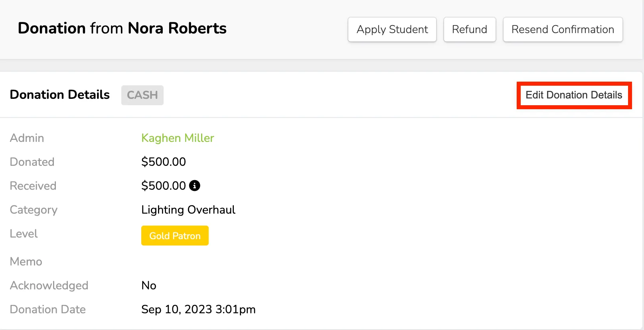Click the Donation Details heading
This screenshot has width=644, height=330.
60,95
